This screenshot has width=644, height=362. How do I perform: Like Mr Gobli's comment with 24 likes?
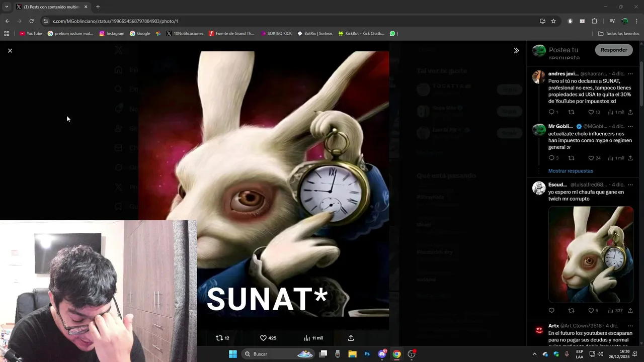594,158
